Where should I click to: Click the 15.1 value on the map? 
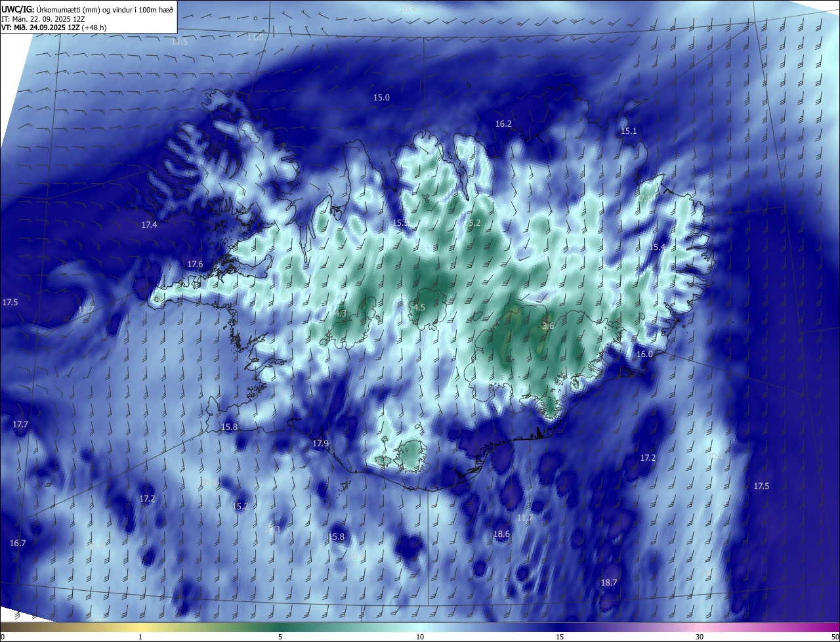coord(629,131)
